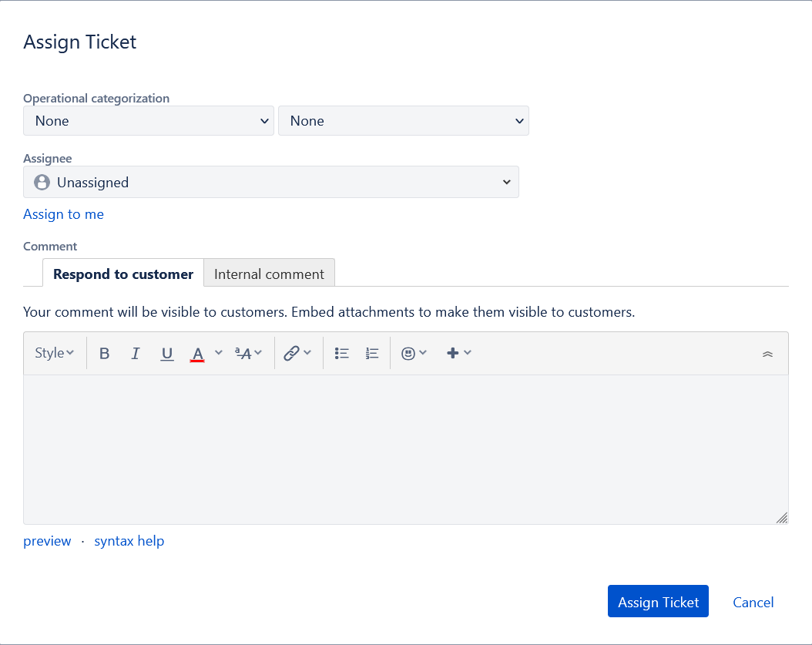Expand the link options dropdown arrow
Image resolution: width=812 pixels, height=645 pixels.
point(307,353)
